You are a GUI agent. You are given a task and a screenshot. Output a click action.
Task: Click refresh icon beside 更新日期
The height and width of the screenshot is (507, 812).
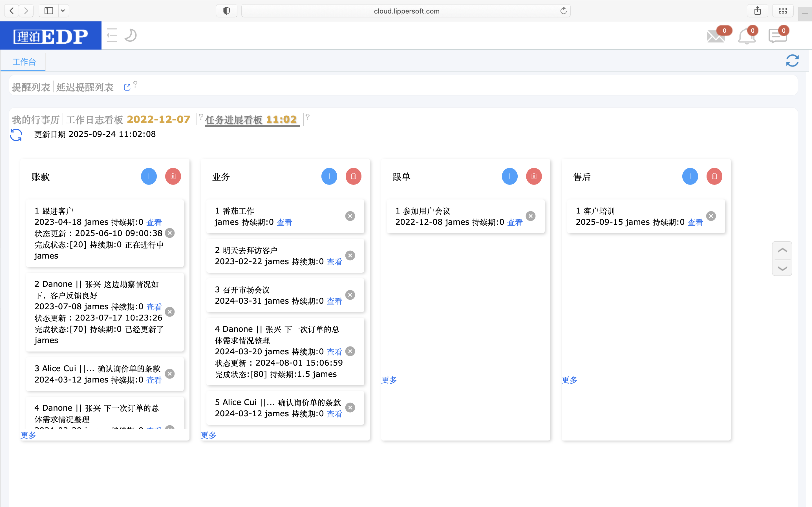[16, 135]
